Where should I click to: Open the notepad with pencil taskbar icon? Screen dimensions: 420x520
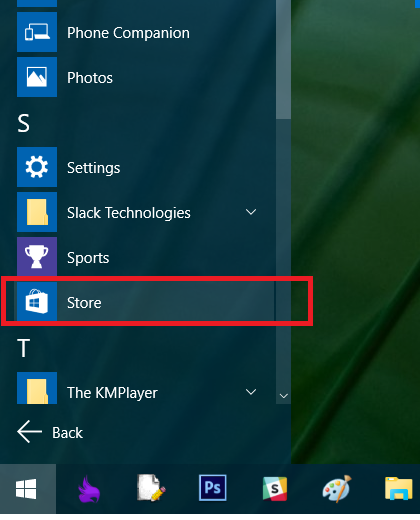coord(151,488)
